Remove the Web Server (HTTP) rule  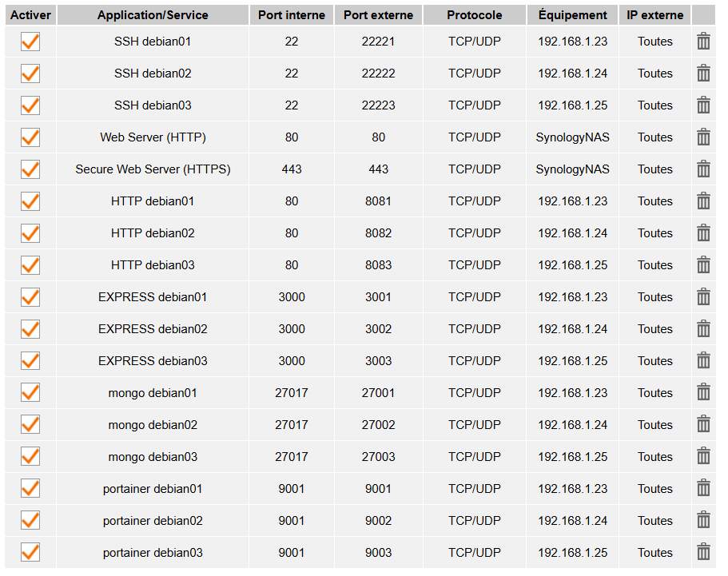pos(703,137)
